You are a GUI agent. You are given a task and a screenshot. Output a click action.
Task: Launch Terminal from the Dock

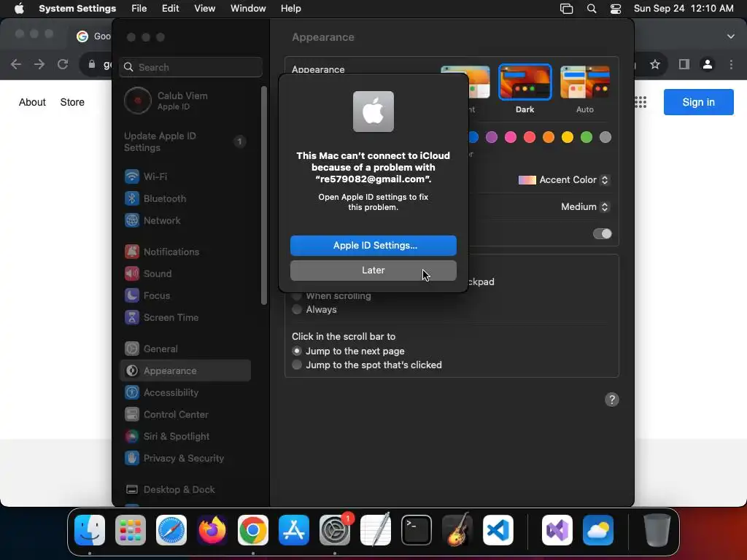[417, 530]
